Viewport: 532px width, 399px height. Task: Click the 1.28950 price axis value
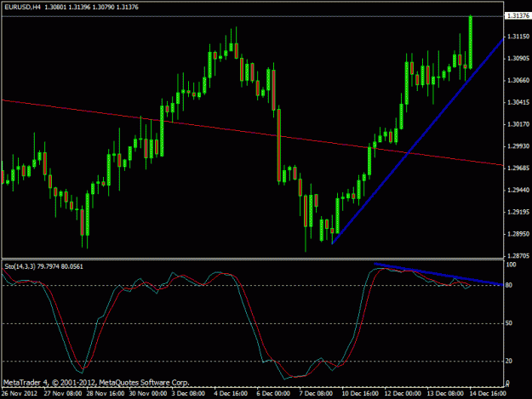tap(518, 234)
